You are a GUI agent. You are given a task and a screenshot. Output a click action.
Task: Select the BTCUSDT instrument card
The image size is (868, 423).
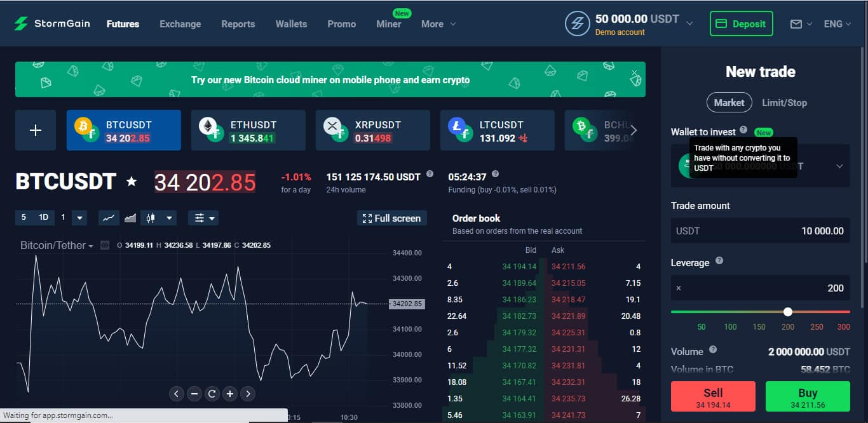point(123,130)
